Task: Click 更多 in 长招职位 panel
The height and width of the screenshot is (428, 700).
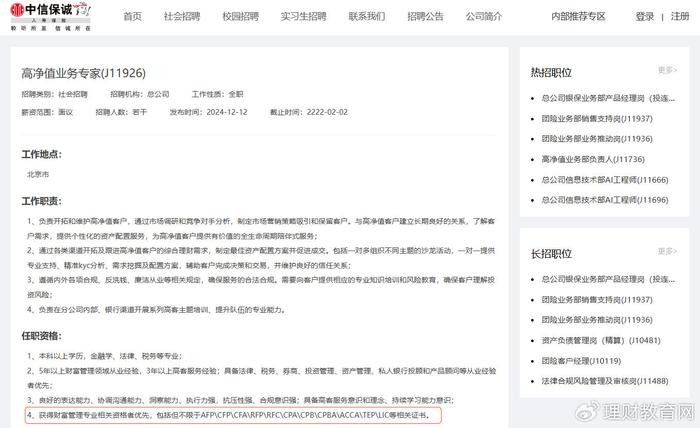Action: coord(667,251)
